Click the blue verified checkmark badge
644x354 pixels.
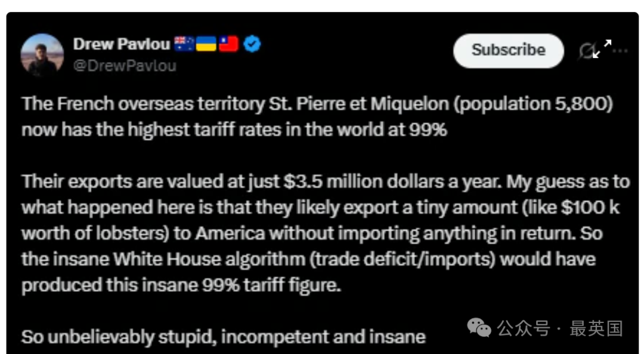252,44
